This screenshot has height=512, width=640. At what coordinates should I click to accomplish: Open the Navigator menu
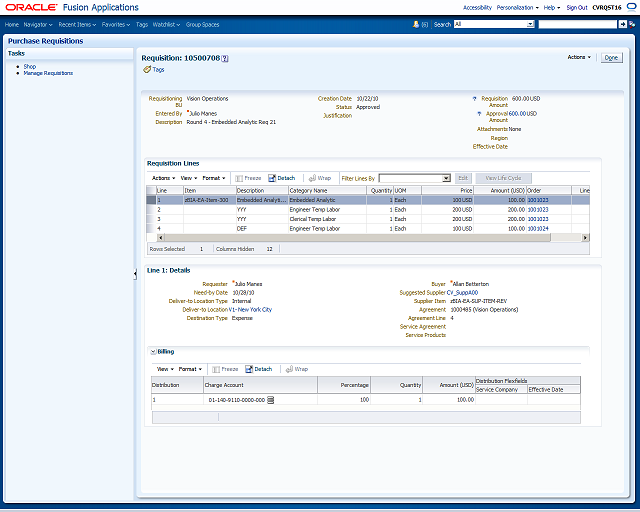pos(38,24)
